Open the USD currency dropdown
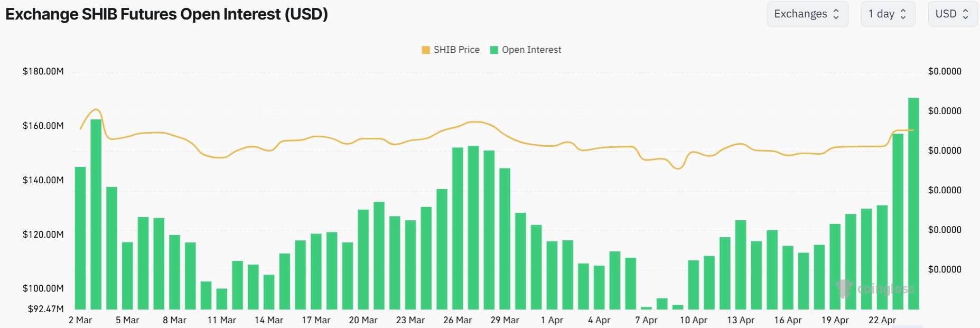 (952, 14)
